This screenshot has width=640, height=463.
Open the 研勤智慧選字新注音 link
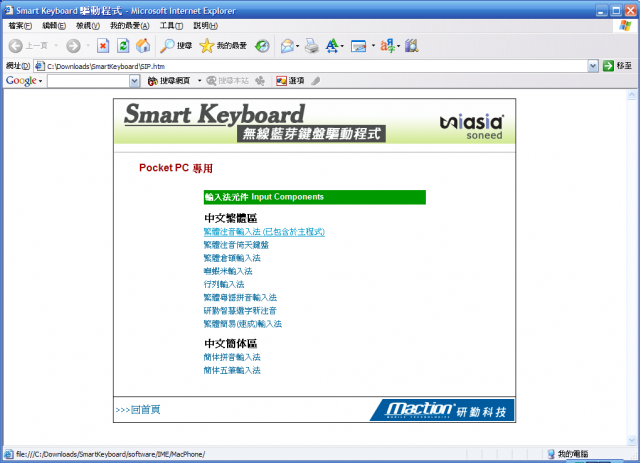point(240,311)
